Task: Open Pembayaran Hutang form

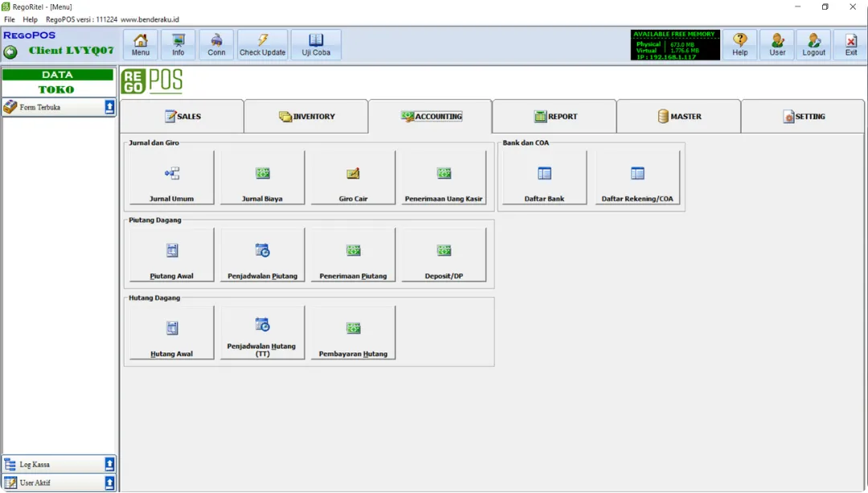Action: click(353, 333)
